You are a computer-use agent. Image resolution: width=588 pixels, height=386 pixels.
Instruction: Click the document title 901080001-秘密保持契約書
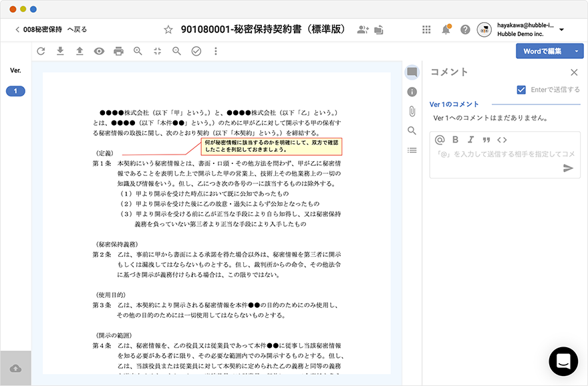[263, 29]
